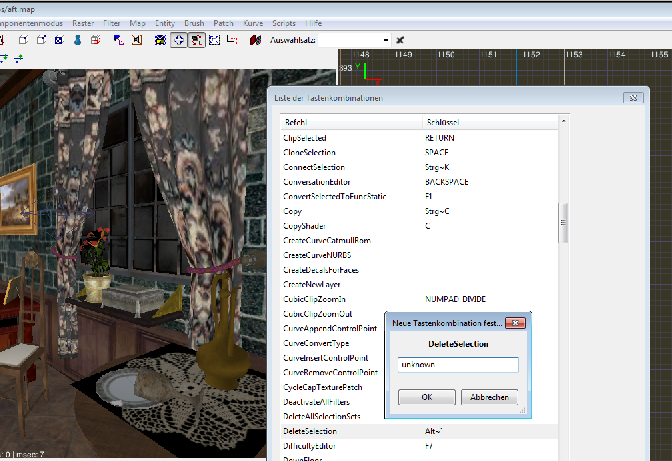Open the Scripts menu
The width and height of the screenshot is (672, 461).
(x=284, y=23)
